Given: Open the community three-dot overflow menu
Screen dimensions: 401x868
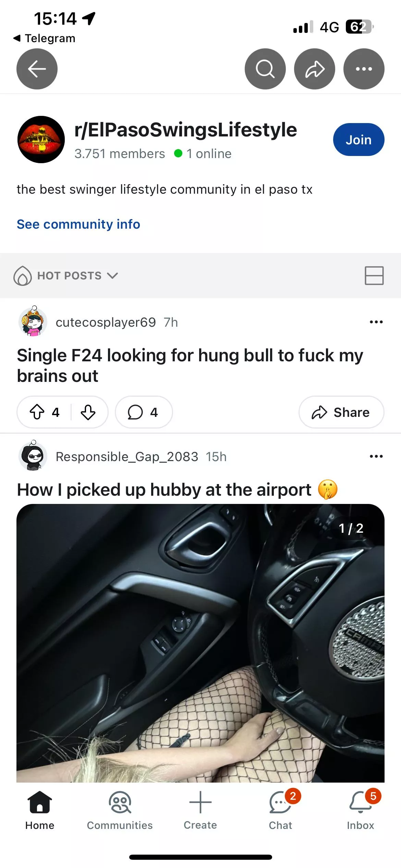Looking at the screenshot, I should tap(364, 69).
